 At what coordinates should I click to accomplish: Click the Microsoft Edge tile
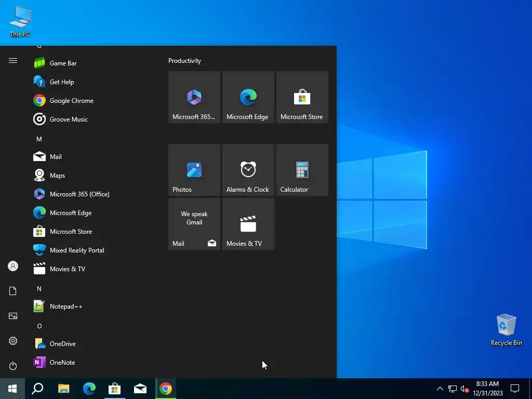tap(248, 97)
